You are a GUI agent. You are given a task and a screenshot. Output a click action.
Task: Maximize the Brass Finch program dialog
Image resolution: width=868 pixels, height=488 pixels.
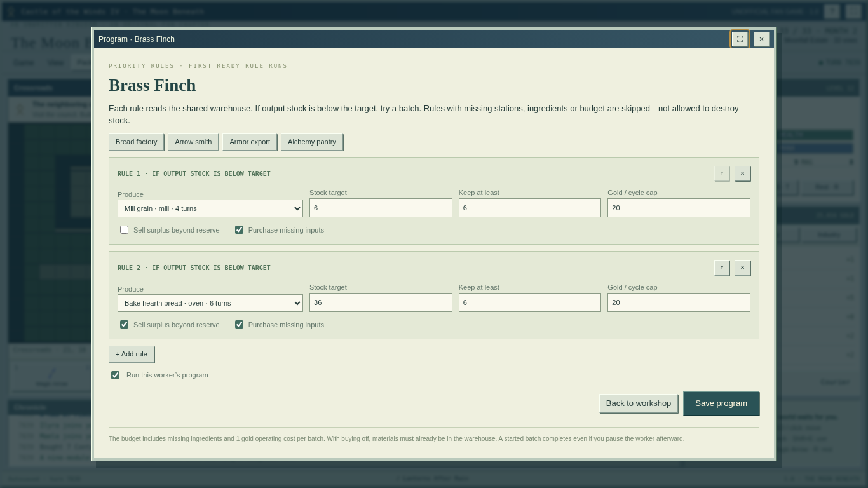(740, 39)
